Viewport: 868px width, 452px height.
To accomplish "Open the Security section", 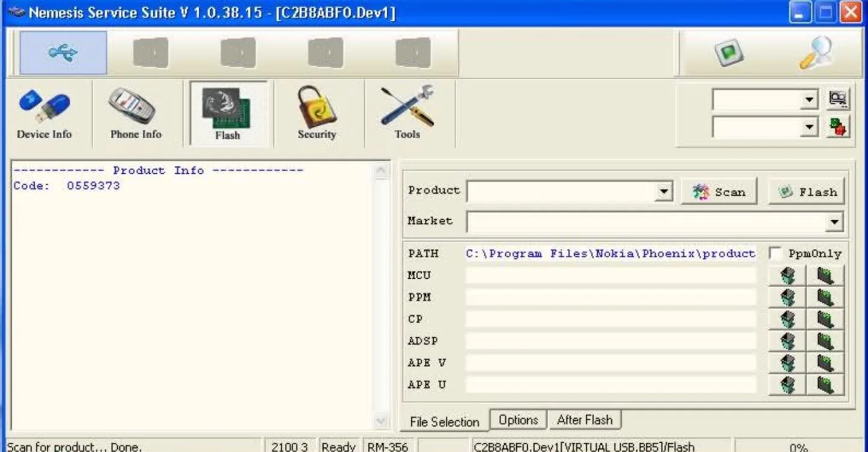I will pos(317,115).
